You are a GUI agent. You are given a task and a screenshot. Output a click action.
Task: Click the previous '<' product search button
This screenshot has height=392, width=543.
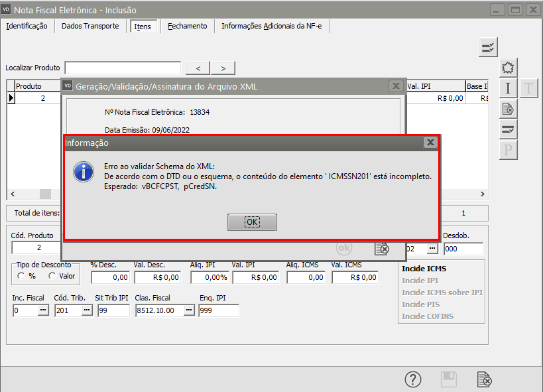point(198,68)
